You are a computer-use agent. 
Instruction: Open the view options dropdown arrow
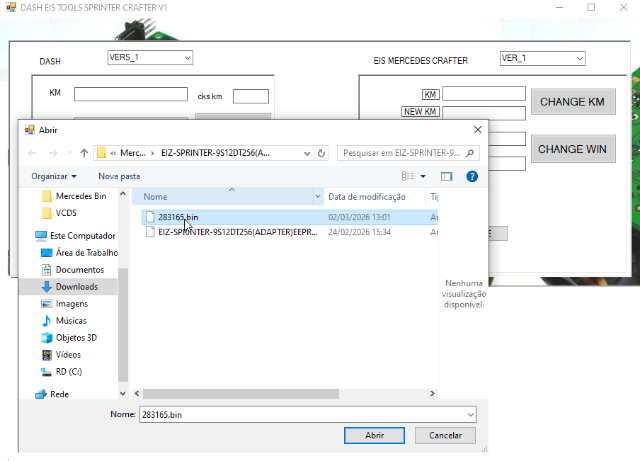423,176
